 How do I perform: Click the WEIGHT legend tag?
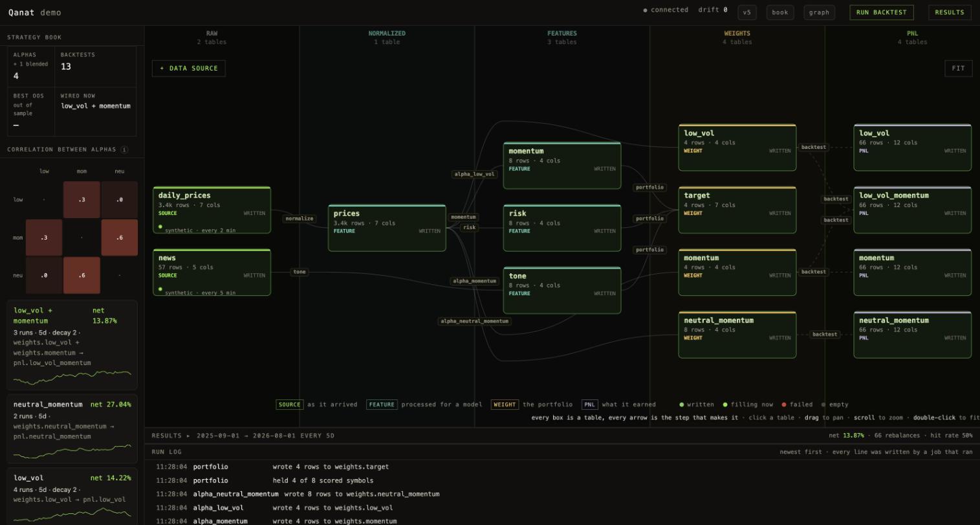[x=505, y=405]
